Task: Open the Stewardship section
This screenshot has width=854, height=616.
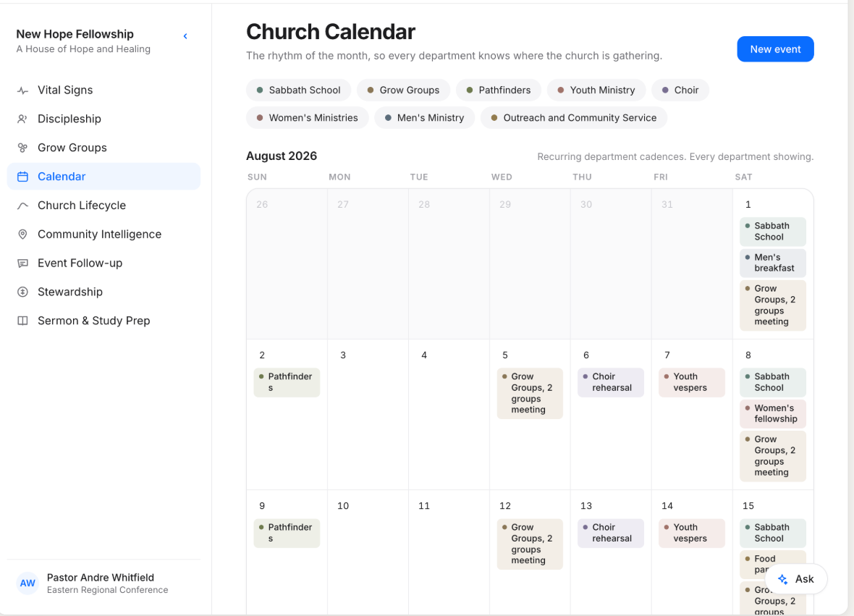Action: point(103,292)
